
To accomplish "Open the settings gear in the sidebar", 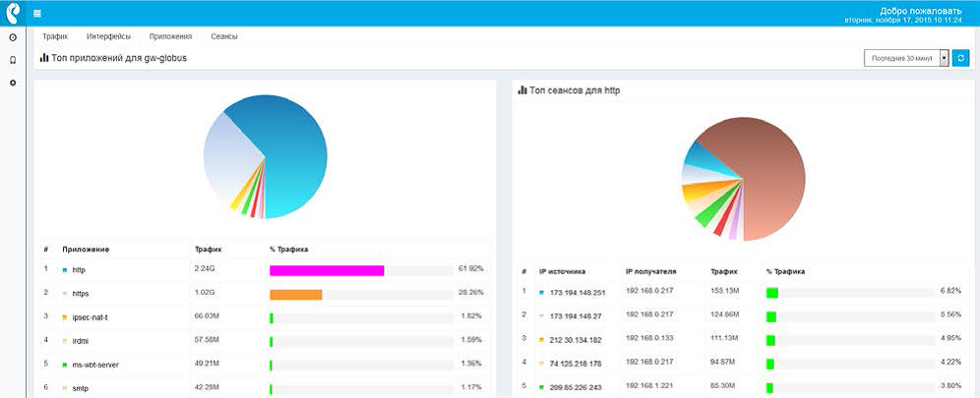I will pos(13,83).
